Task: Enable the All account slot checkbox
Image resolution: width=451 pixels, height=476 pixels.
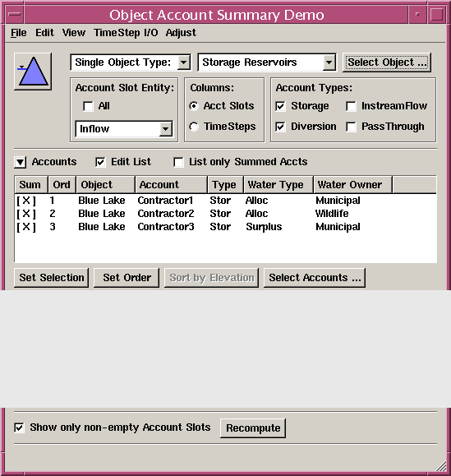Action: [88, 106]
